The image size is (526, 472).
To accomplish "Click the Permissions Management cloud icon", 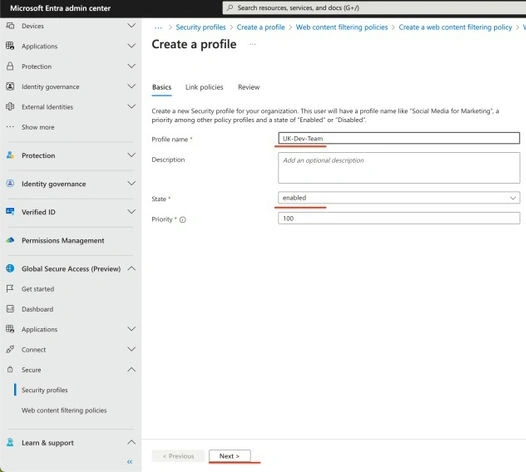I will tap(10, 240).
